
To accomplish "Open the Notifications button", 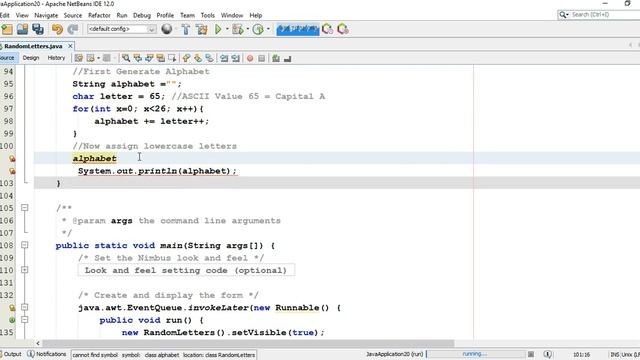I will [x=47, y=354].
